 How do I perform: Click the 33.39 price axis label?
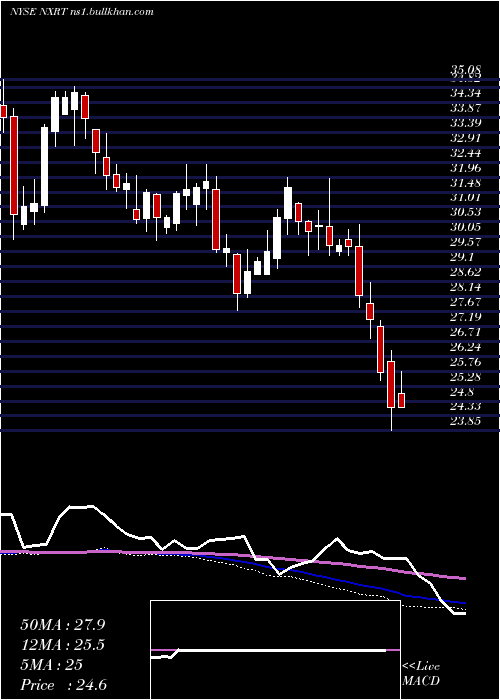tap(466, 123)
